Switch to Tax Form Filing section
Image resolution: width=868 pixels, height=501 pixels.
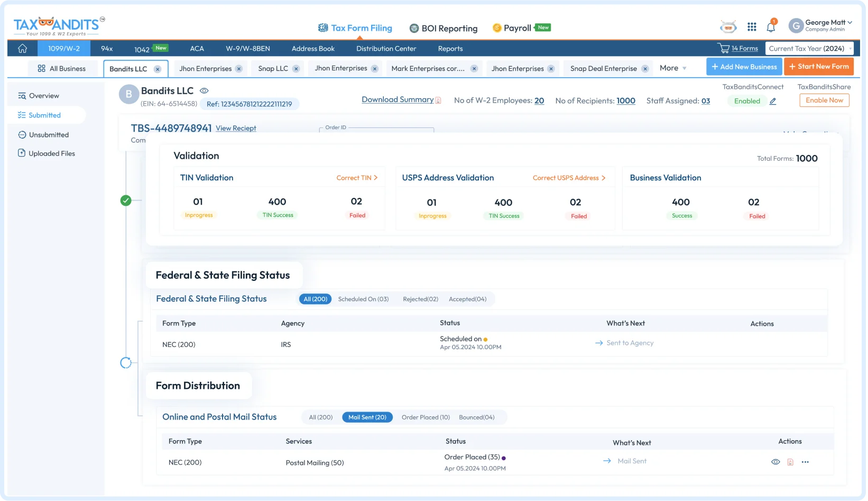[355, 28]
